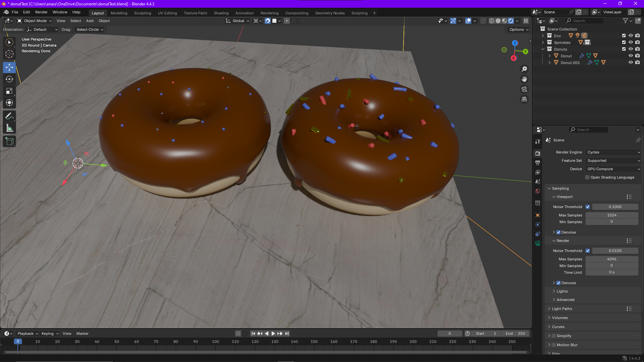Switch to solid viewport shading
Screen dimensions: 644x362
tap(498, 21)
